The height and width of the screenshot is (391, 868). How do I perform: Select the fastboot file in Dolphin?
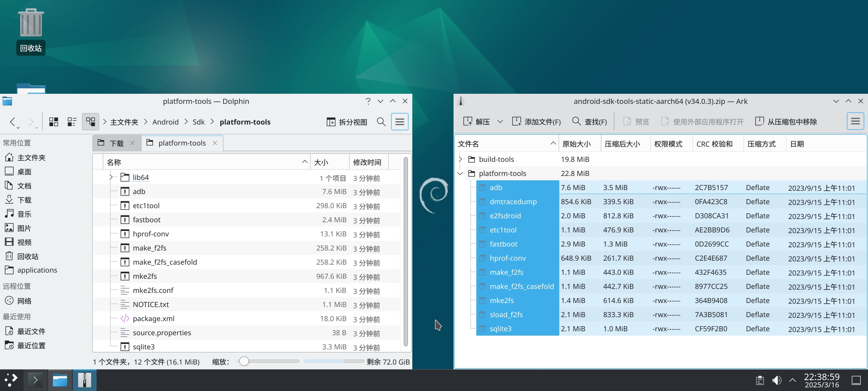click(146, 220)
